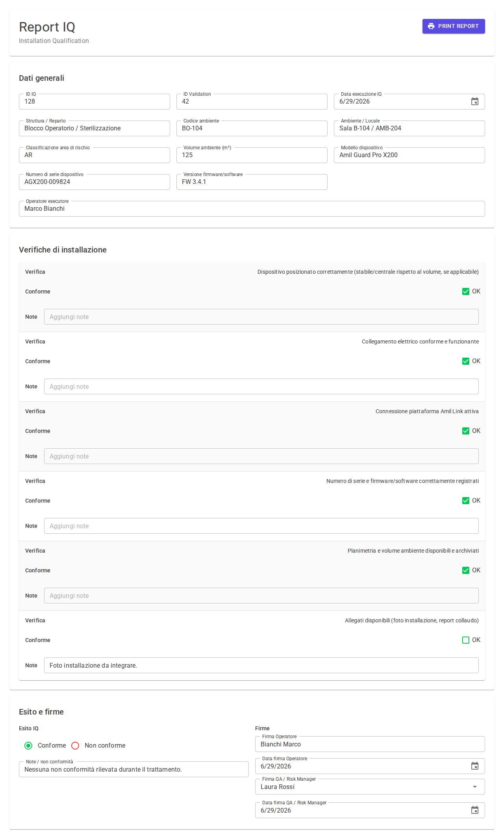
Task: Add note for Dispositivo posizionato correttamente
Action: pos(261,317)
